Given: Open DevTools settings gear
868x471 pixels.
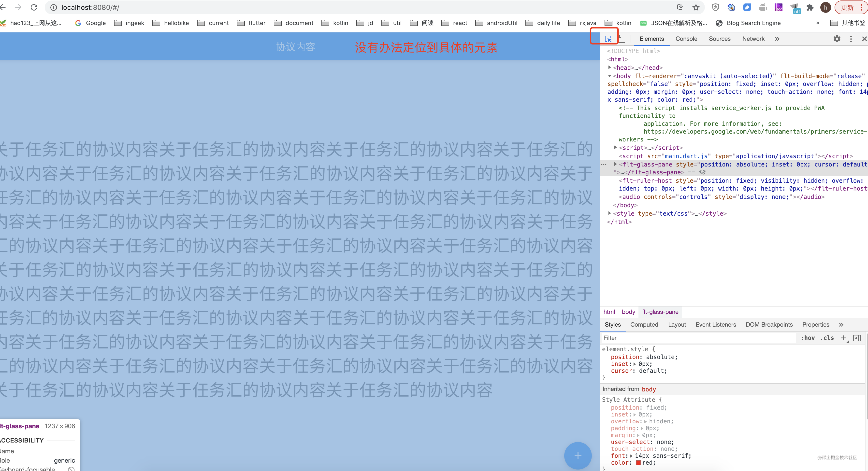Looking at the screenshot, I should tap(837, 39).
